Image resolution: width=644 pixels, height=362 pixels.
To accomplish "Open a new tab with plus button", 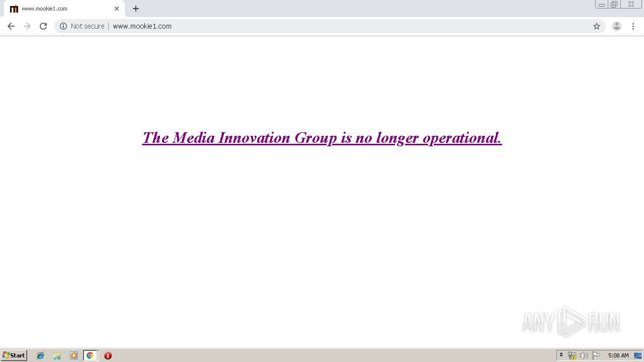I will tap(136, 9).
